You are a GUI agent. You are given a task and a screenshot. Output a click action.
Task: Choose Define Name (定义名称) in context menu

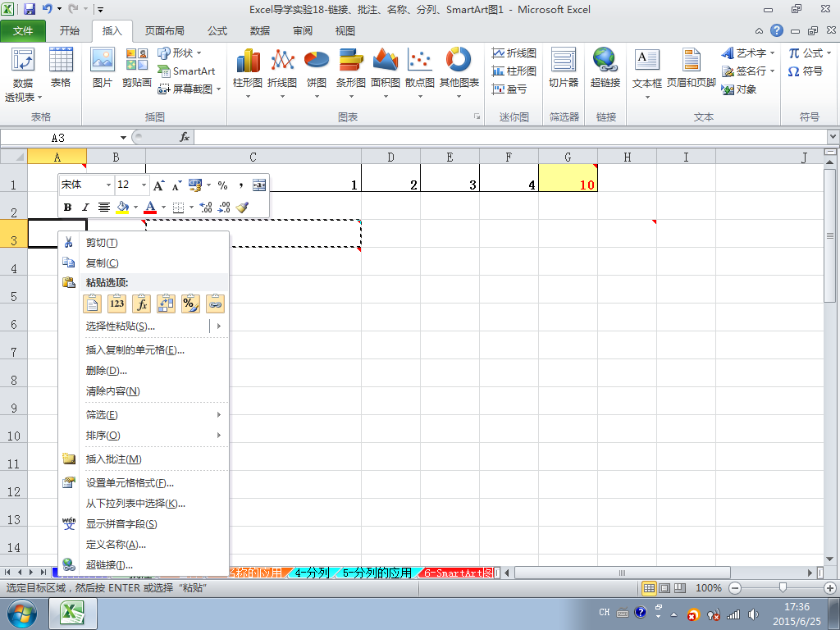click(x=144, y=545)
